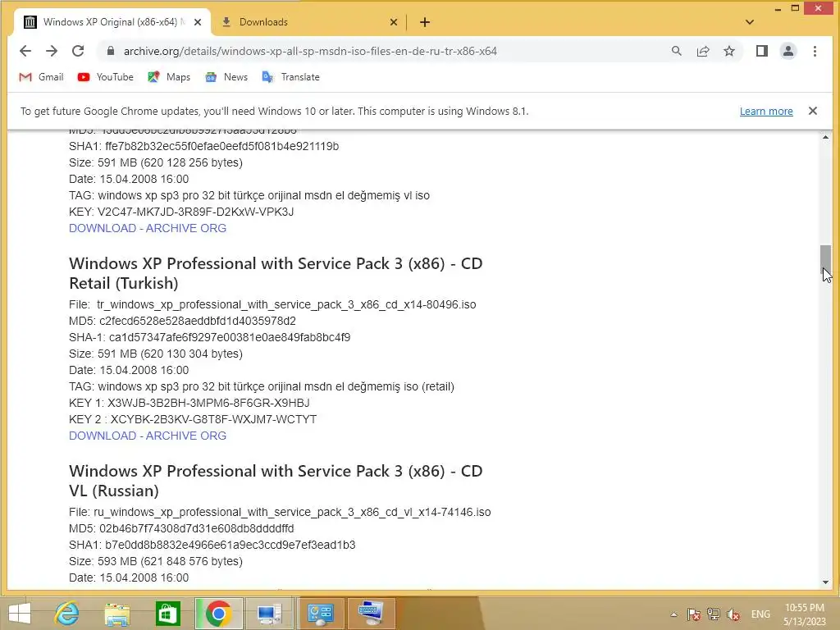Open File Explorer from taskbar

pyautogui.click(x=116, y=614)
